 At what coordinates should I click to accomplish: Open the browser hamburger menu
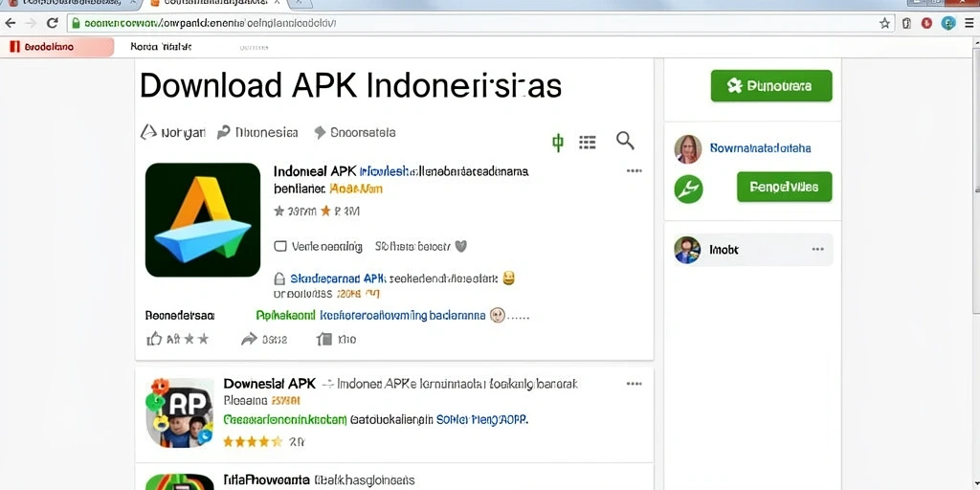(969, 23)
